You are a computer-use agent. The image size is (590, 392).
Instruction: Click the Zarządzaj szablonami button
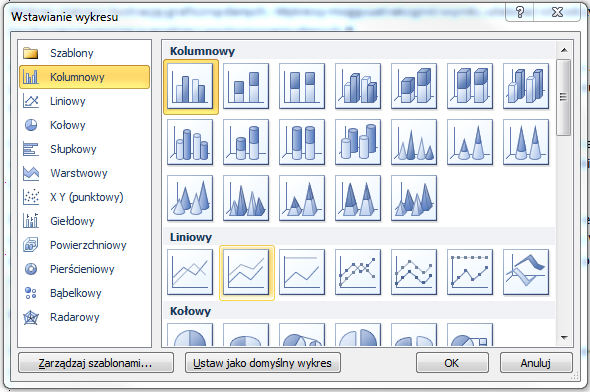tap(96, 363)
